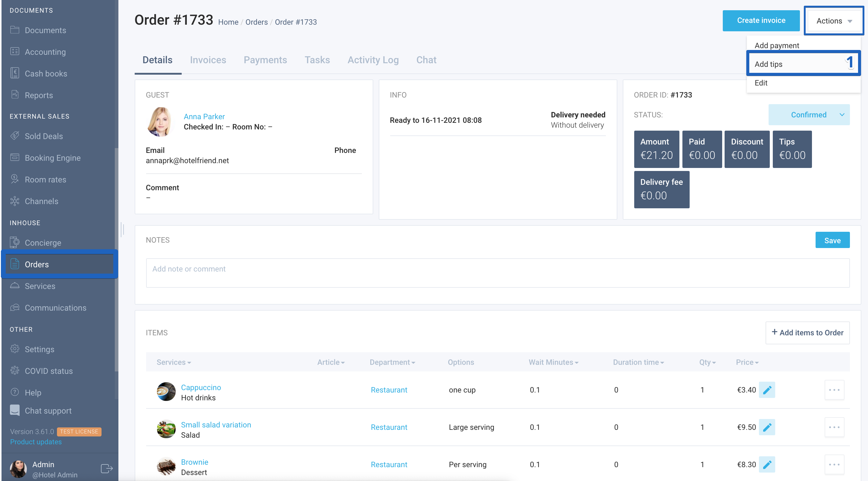Sort by the Wait Minutes column header
868x481 pixels.
pyautogui.click(x=553, y=362)
